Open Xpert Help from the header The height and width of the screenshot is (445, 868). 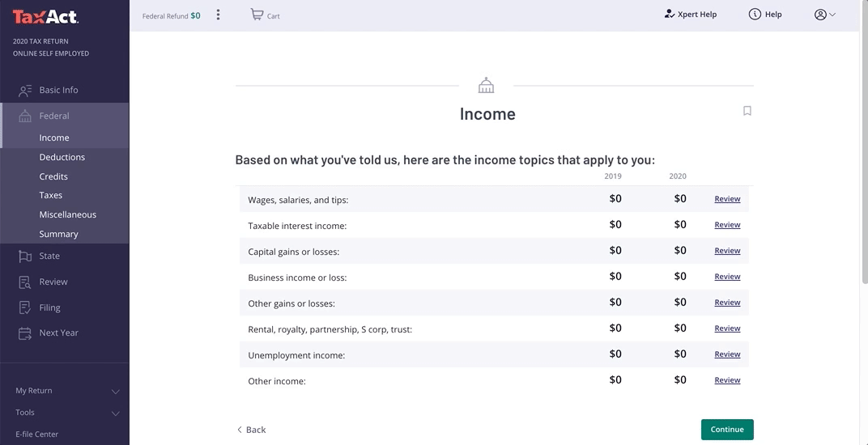(x=690, y=14)
